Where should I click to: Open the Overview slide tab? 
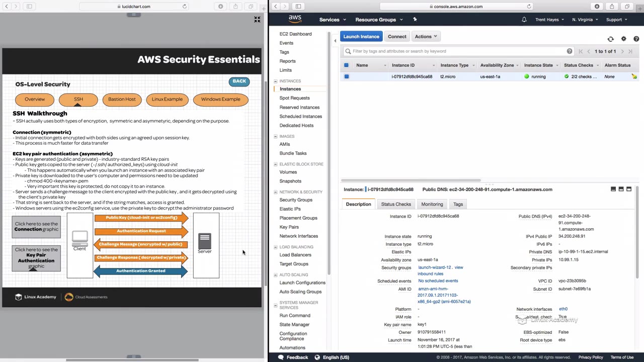tap(35, 99)
